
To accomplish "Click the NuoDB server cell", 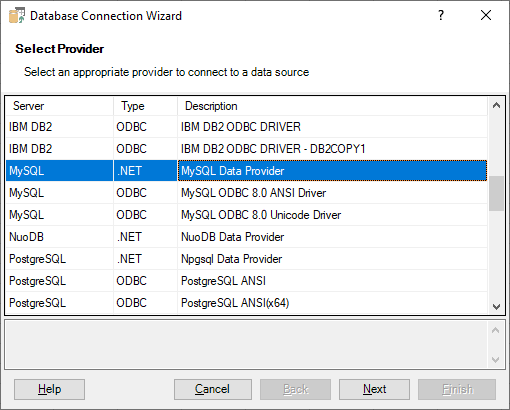I will (59, 237).
